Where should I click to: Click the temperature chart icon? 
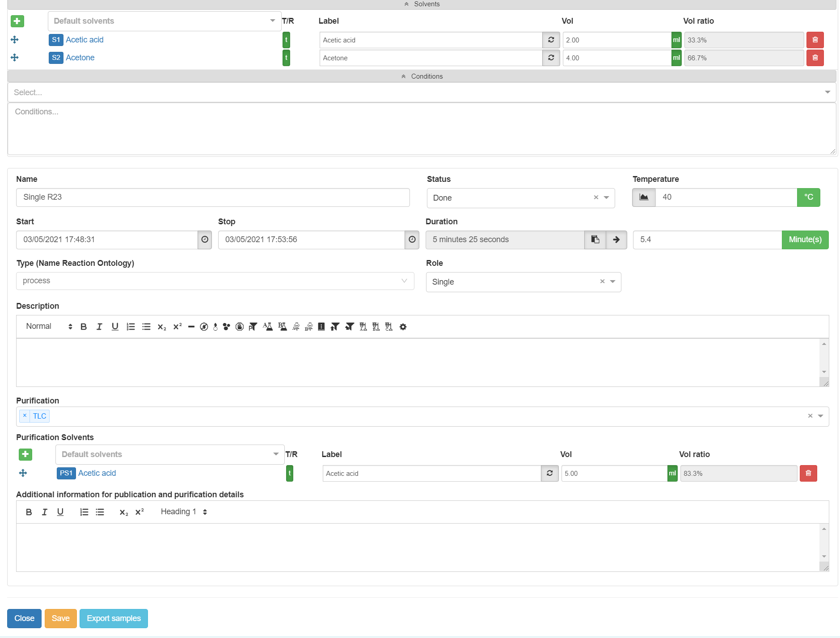644,197
